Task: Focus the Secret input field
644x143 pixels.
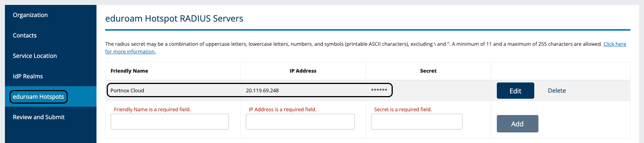Action: pyautogui.click(x=417, y=122)
